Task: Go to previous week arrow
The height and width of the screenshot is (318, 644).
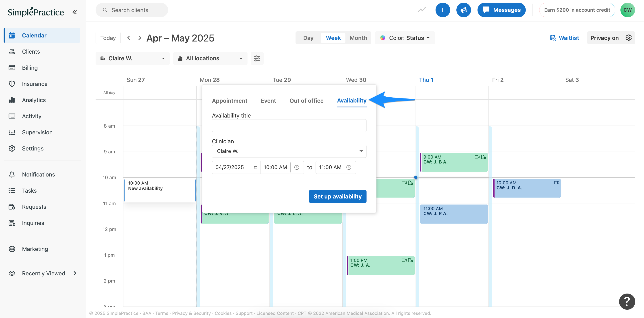Action: click(129, 38)
